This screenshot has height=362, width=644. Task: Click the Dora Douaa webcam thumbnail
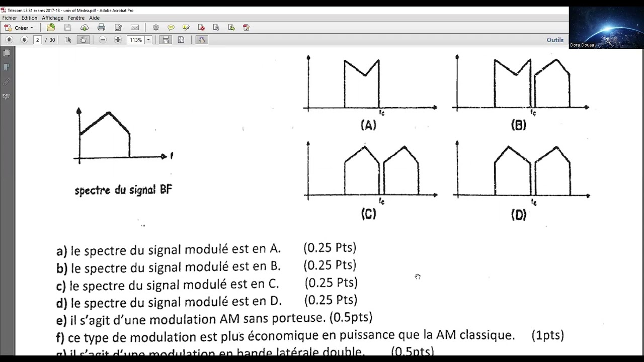[x=606, y=28]
